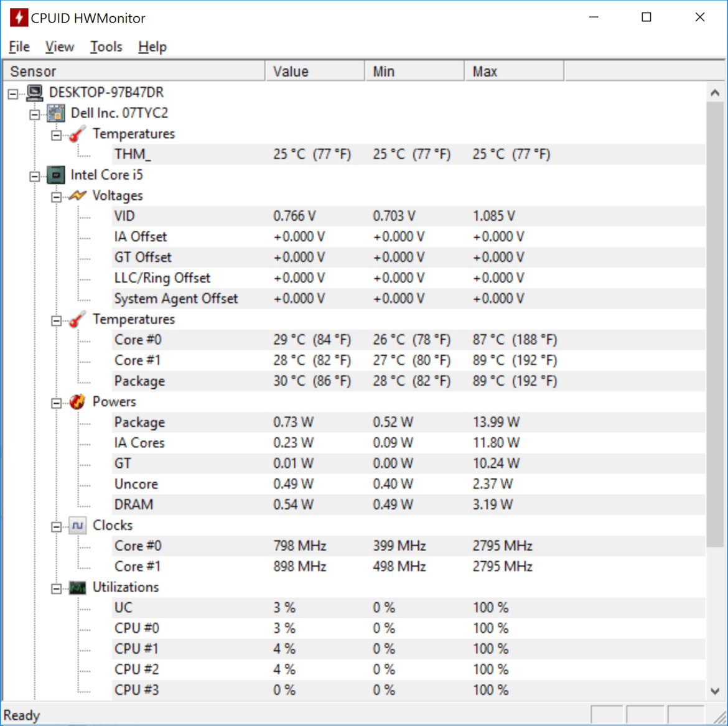Click the Clocks waveform icon
The width and height of the screenshot is (728, 726).
[78, 526]
